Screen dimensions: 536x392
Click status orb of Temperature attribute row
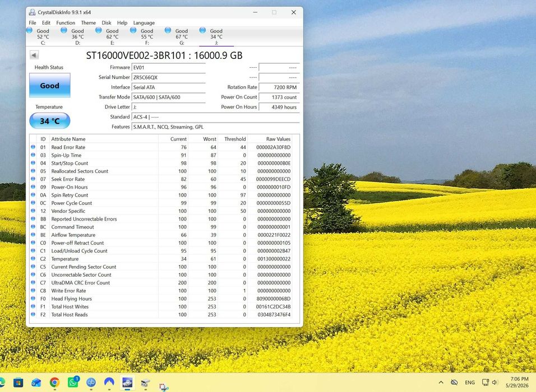[33, 259]
